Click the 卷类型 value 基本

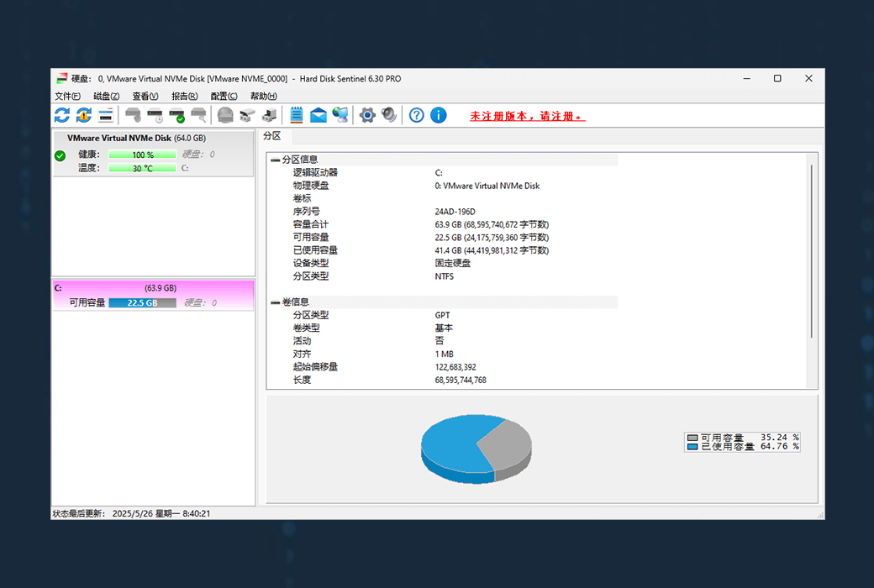444,328
